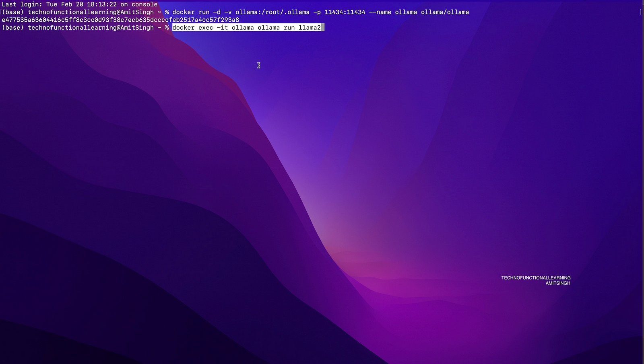Click the TECHNOFUNCTIONALLEARNING watermark text
Viewport: 644px width, 364px height.
click(536, 278)
